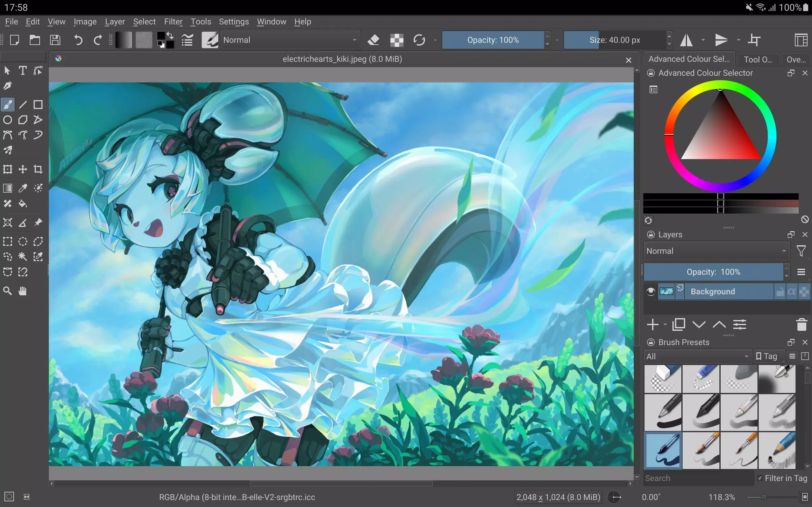Activate the Rectangular Selection tool
This screenshot has width=812, height=507.
[7, 241]
